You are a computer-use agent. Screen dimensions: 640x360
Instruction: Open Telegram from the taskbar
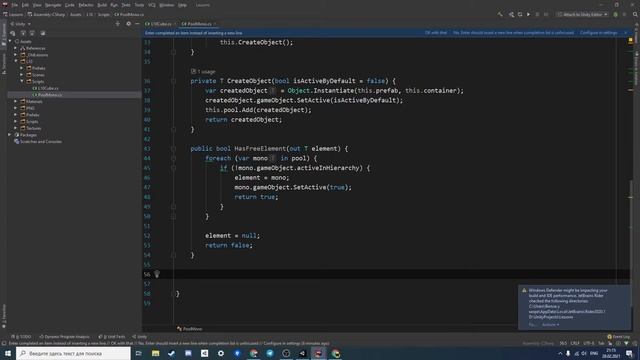coord(270,353)
